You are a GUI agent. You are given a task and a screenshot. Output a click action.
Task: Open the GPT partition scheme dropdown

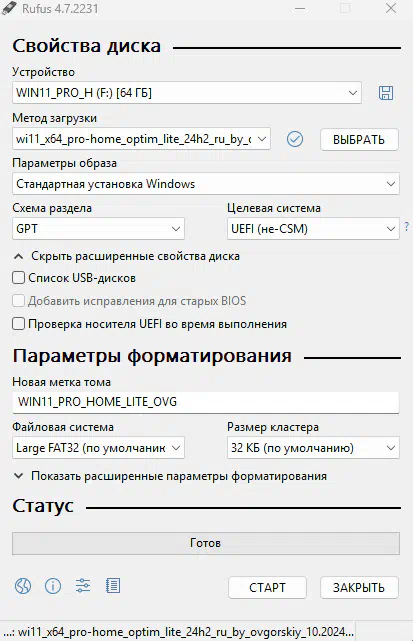[98, 229]
